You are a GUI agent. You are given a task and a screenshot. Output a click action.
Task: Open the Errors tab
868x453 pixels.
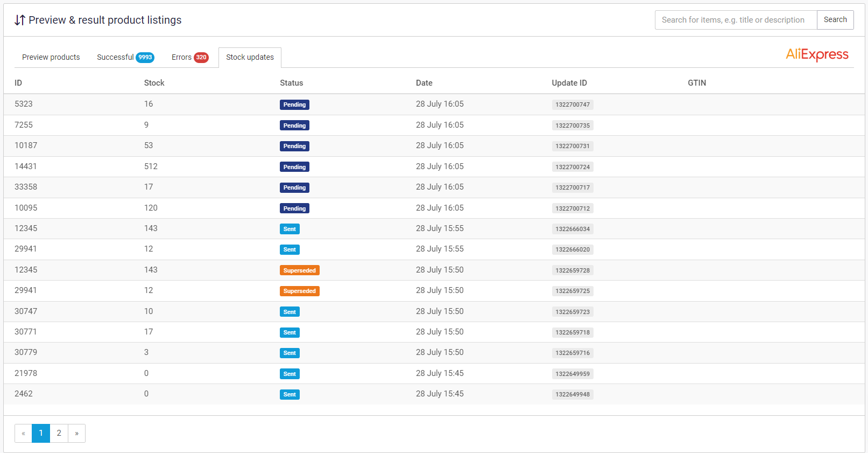(190, 57)
